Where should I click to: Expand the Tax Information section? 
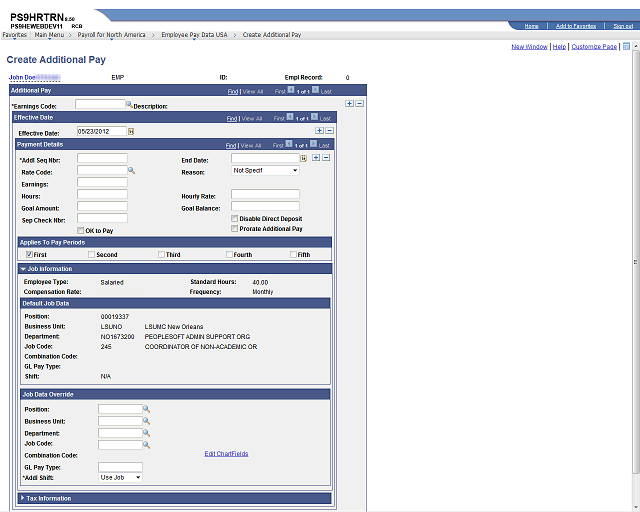22,498
